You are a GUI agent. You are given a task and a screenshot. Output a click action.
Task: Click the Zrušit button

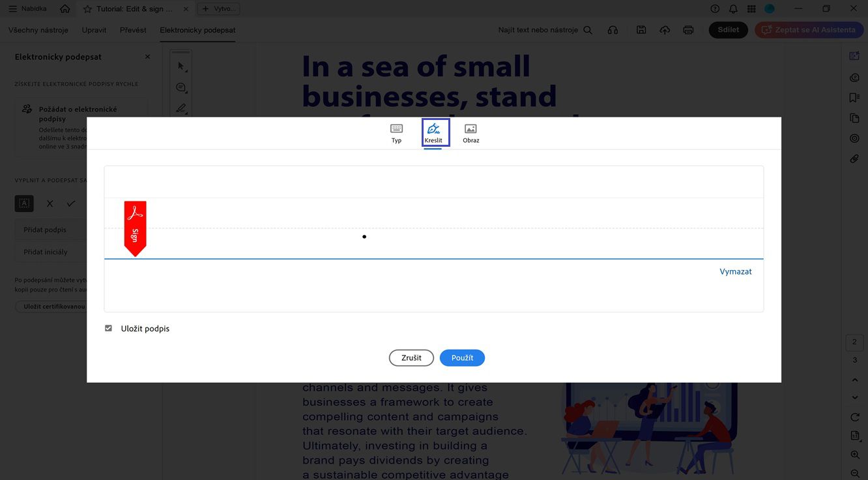coord(411,357)
